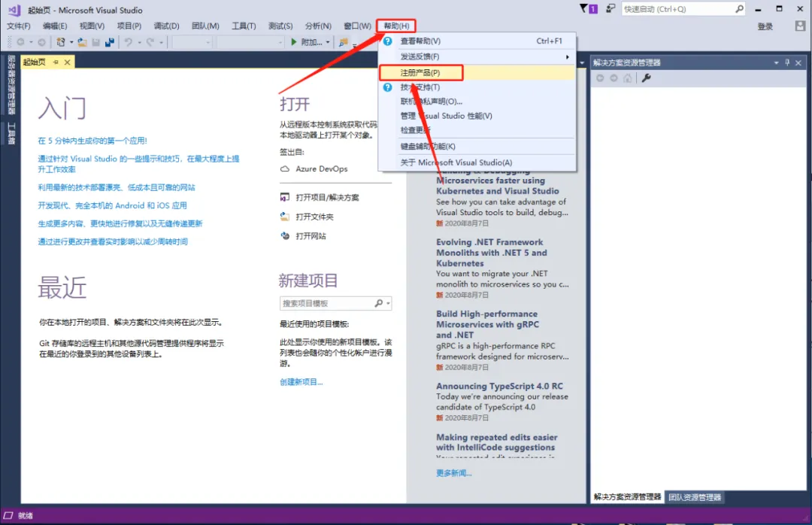Expand the Undo history dropdown arrow
This screenshot has height=525, width=812.
139,43
